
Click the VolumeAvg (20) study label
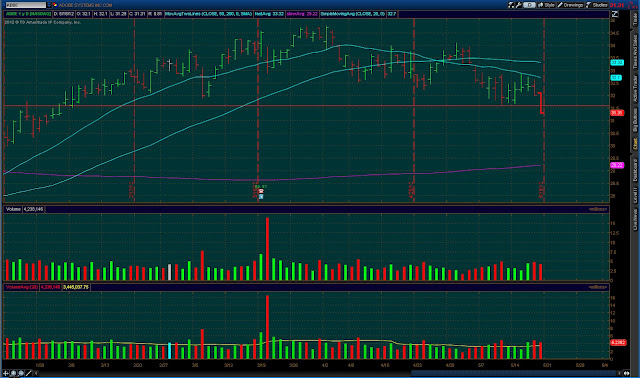point(22,287)
